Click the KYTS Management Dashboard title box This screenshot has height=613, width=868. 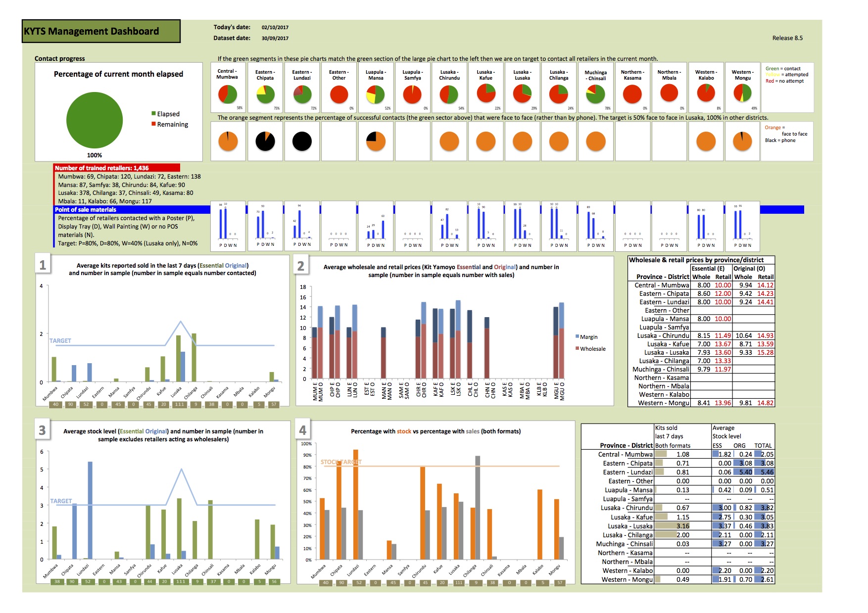click(101, 31)
